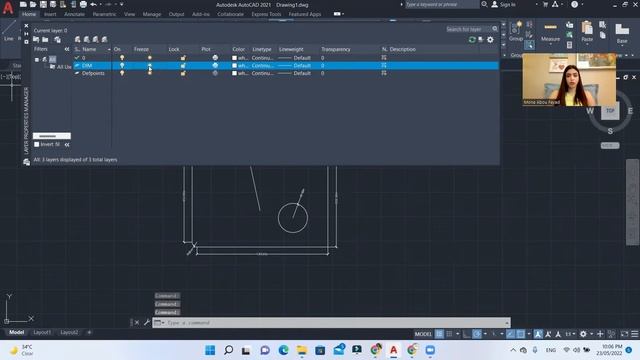Screen dimensions: 640x360
Task: Click the Paste tool in ribbon
Action: (x=587, y=32)
